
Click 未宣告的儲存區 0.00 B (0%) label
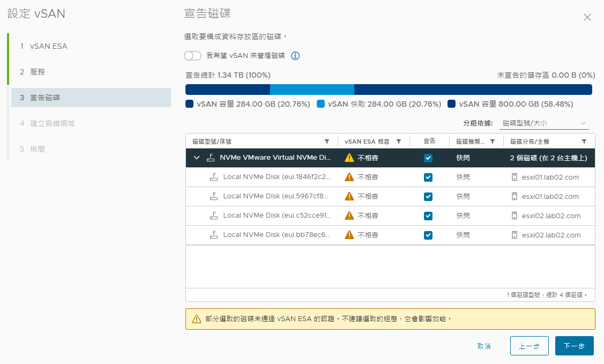point(546,75)
